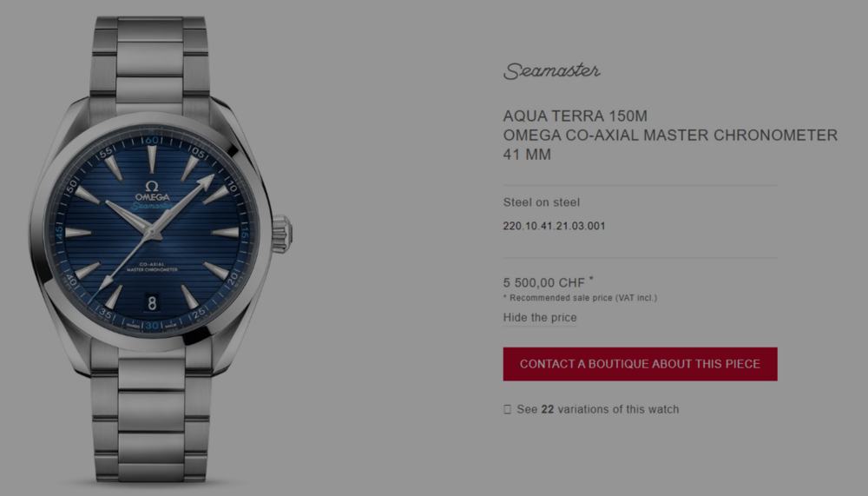Image resolution: width=868 pixels, height=496 pixels.
Task: Click the Seamaster script logo
Action: pos(551,71)
